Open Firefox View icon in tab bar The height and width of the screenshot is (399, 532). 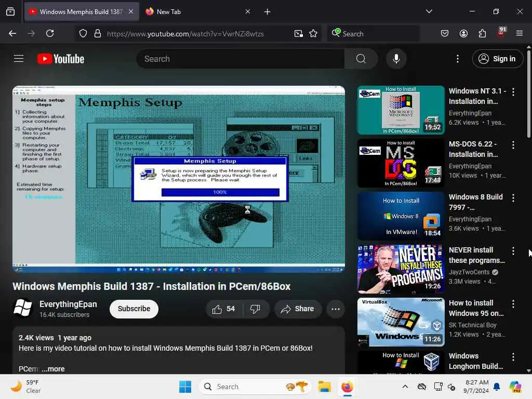click(x=10, y=11)
